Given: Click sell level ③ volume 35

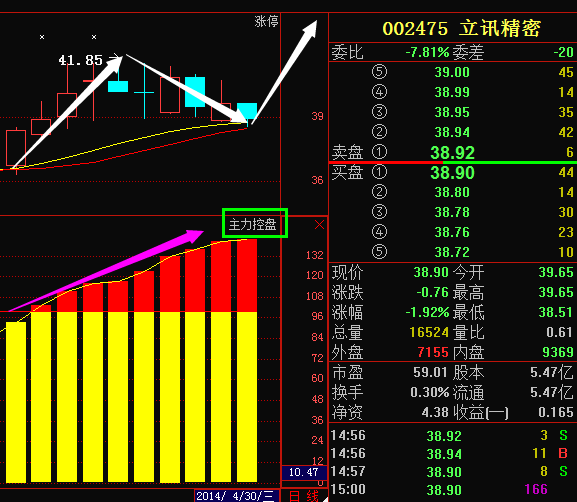Looking at the screenshot, I should pos(566,112).
